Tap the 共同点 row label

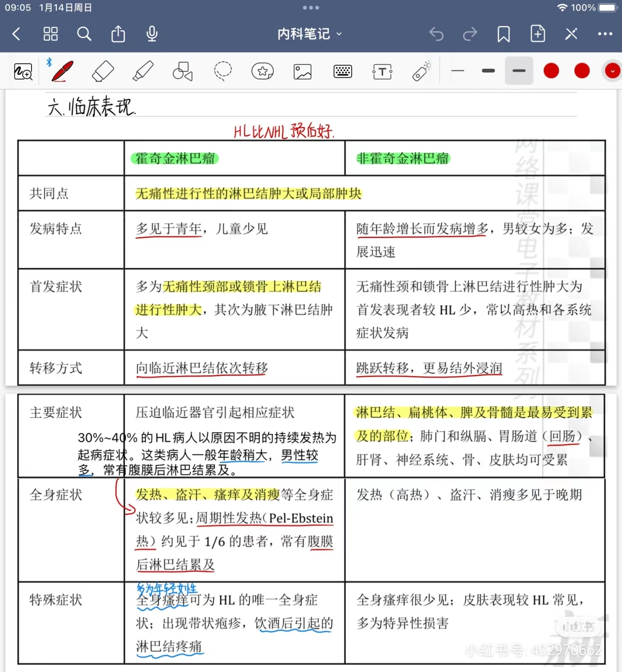click(49, 193)
